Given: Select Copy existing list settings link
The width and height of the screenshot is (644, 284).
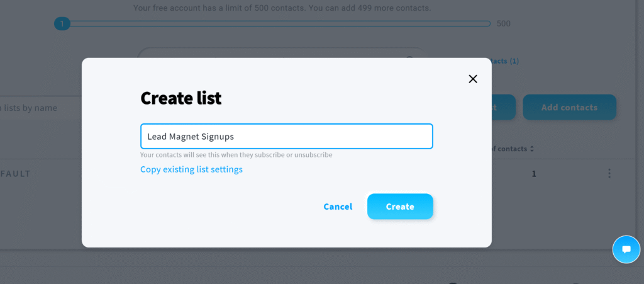Looking at the screenshot, I should [x=191, y=169].
